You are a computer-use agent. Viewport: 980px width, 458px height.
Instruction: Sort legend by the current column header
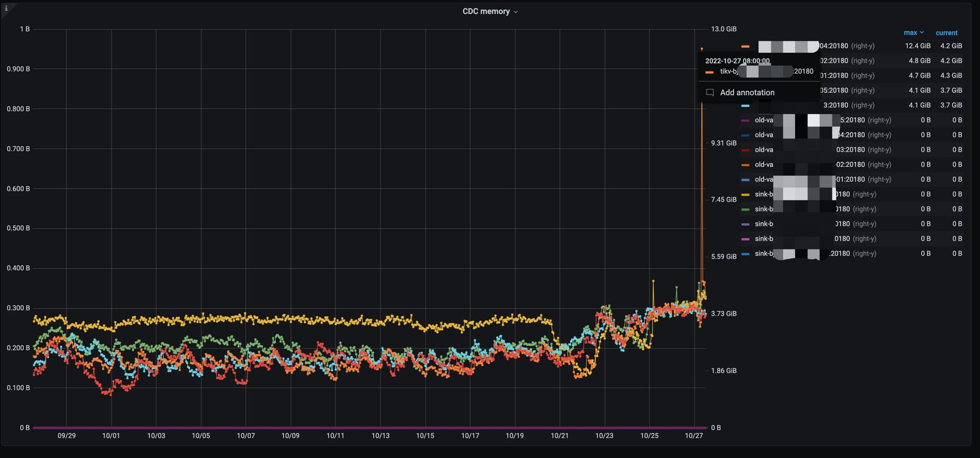click(x=946, y=33)
